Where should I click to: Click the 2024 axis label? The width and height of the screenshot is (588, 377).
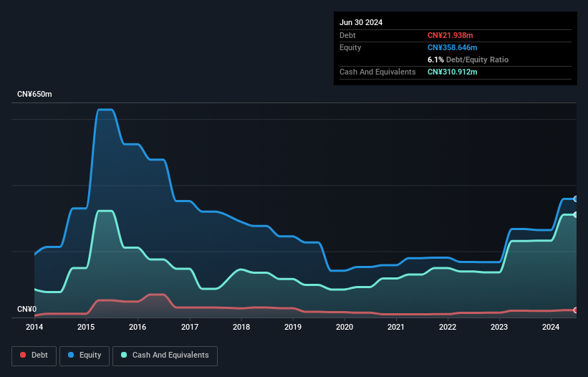point(551,327)
